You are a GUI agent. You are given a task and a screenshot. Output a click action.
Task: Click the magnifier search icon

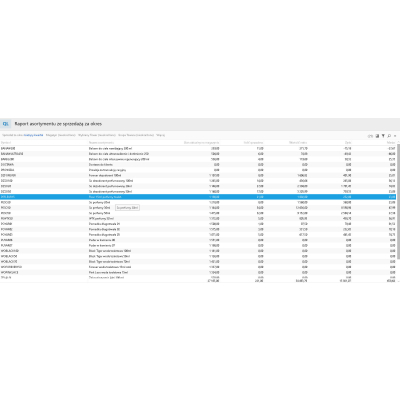click(389, 136)
